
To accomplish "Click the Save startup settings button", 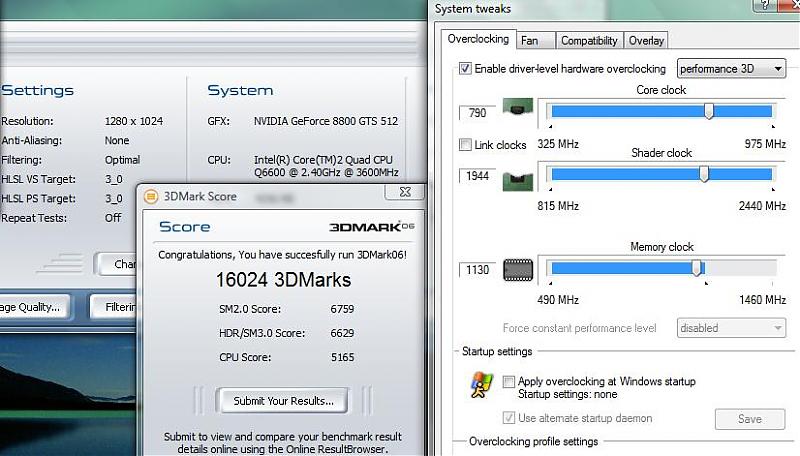I will (x=749, y=419).
